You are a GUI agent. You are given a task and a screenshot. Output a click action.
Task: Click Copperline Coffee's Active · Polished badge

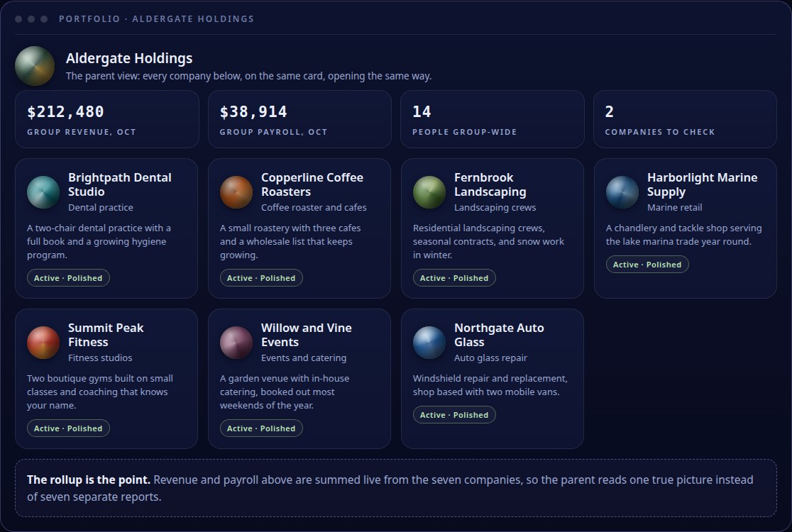pyautogui.click(x=261, y=278)
